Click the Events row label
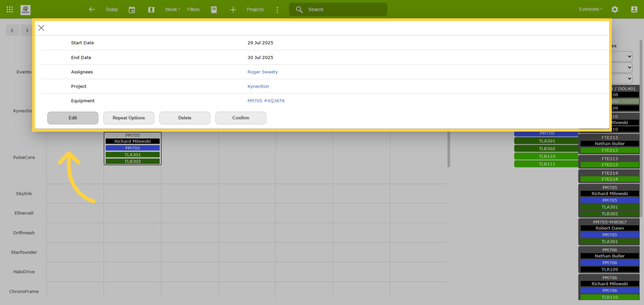Image resolution: width=644 pixels, height=305 pixels. click(x=24, y=72)
